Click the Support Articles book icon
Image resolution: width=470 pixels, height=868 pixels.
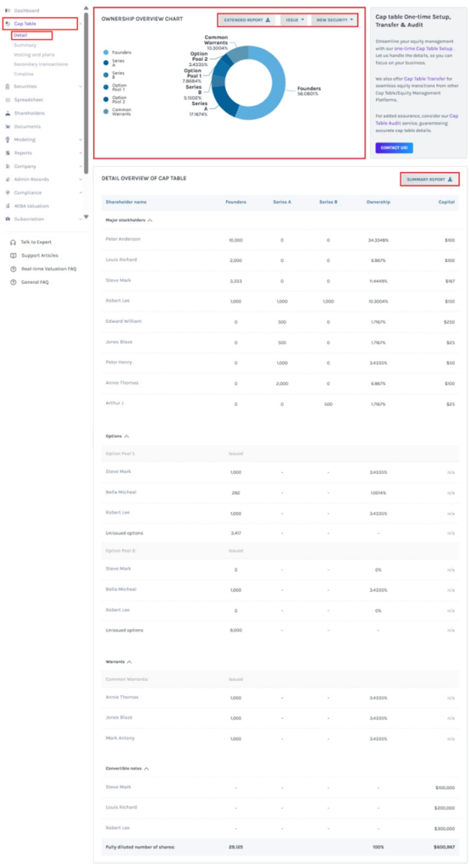[14, 256]
